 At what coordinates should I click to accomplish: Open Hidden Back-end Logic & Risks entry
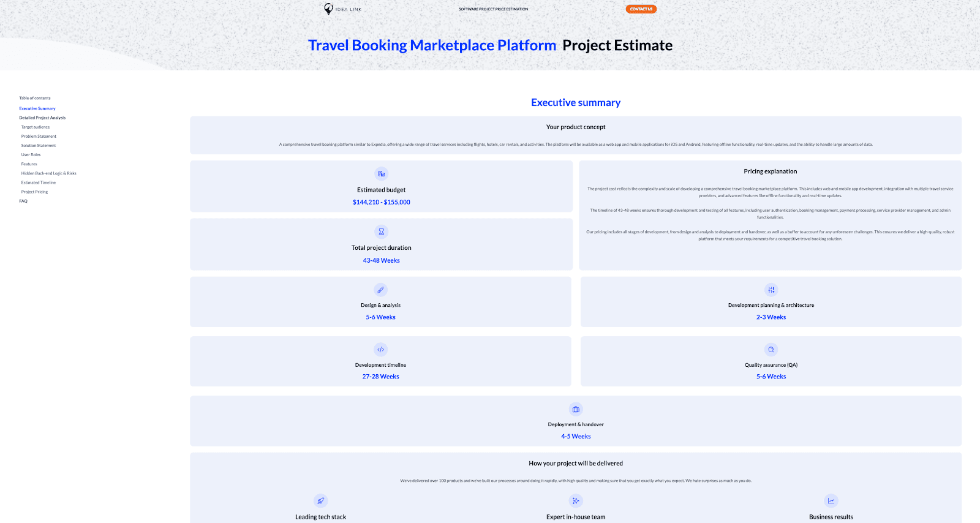[x=49, y=173]
